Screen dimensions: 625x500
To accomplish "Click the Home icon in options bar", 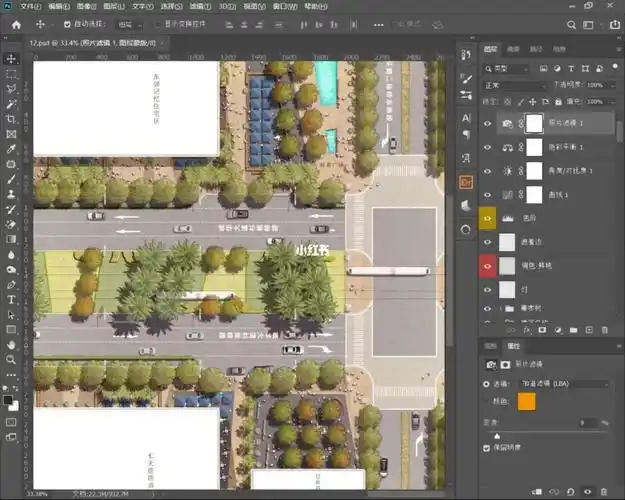I will coord(16,23).
